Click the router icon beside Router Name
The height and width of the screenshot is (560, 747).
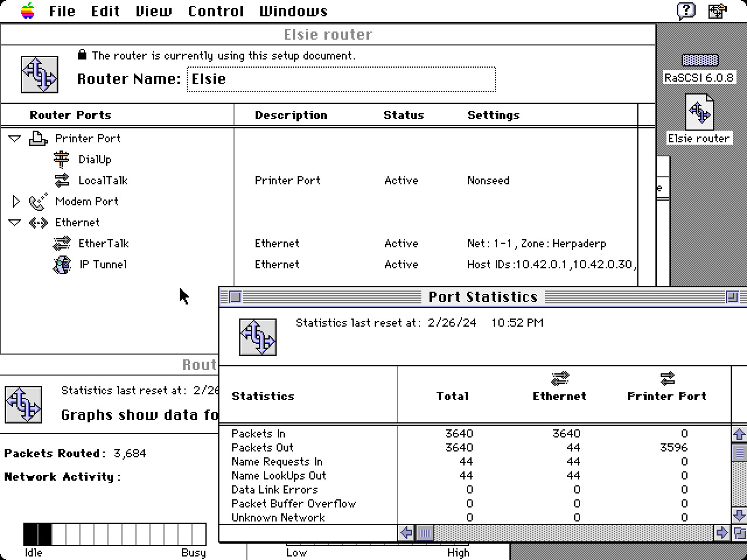[x=40, y=74]
